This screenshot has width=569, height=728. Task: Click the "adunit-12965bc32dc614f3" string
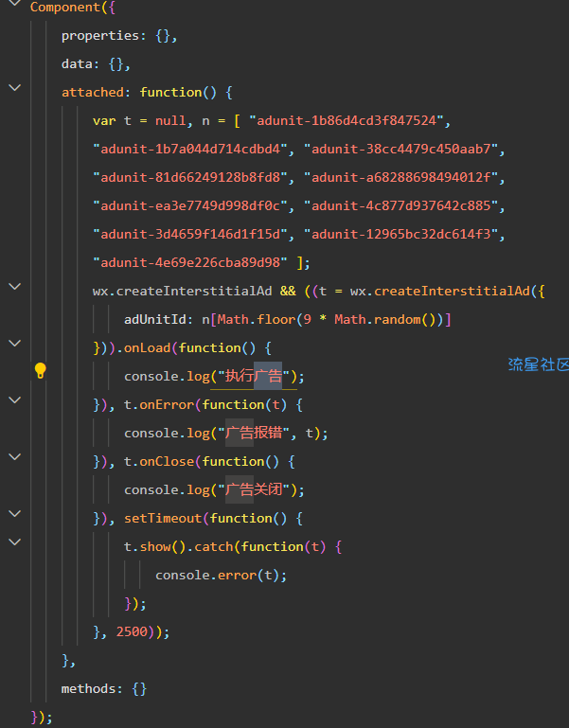(400, 234)
